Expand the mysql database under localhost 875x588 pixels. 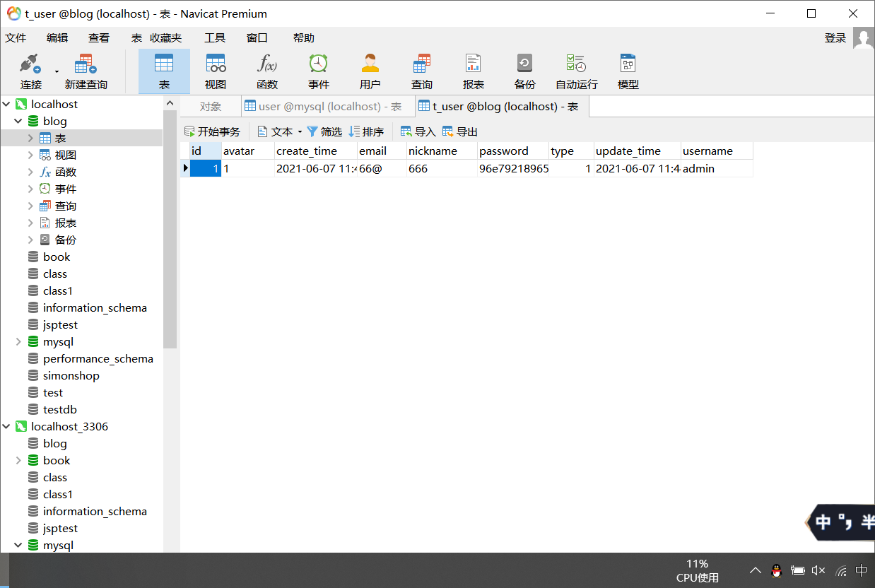18,341
